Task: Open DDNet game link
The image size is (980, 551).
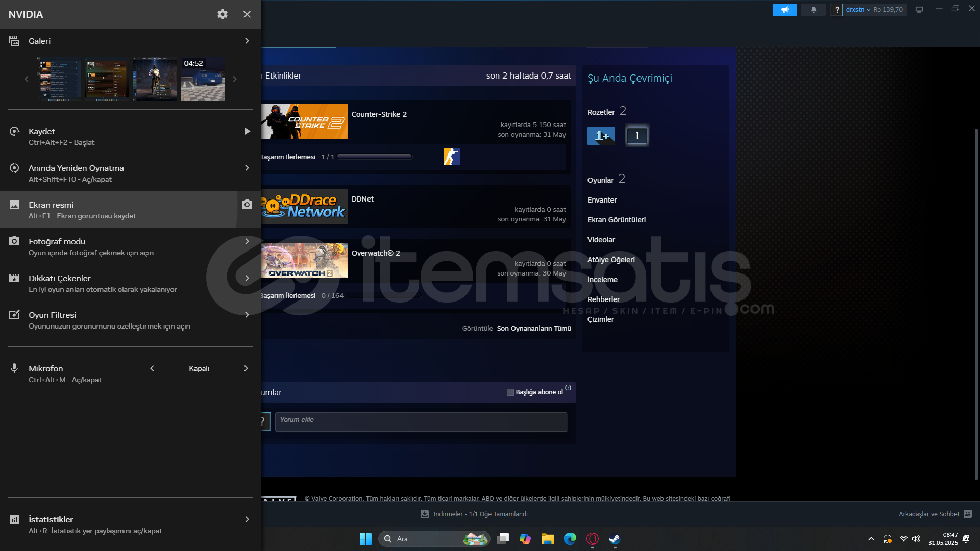Action: pyautogui.click(x=362, y=199)
